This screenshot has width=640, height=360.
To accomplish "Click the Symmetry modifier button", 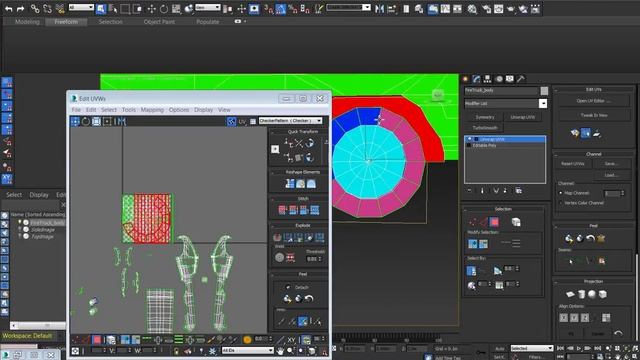I will click(485, 117).
